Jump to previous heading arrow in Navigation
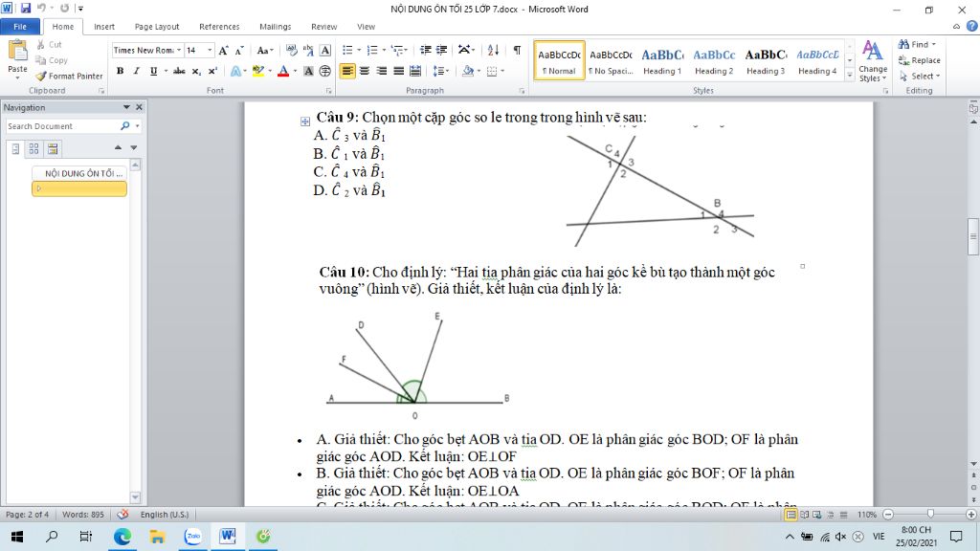 click(x=118, y=147)
